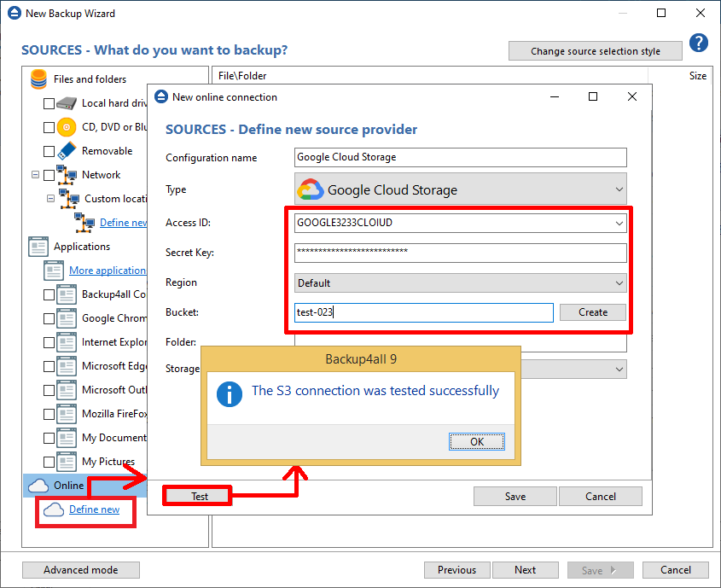Click the My Pictures application icon
The width and height of the screenshot is (721, 588).
point(67,462)
